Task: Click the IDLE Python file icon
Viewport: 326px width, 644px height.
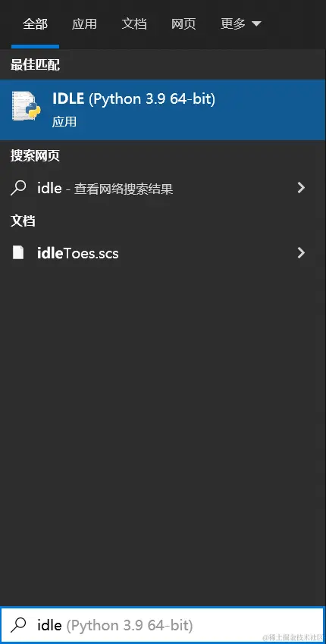Action: pos(26,105)
